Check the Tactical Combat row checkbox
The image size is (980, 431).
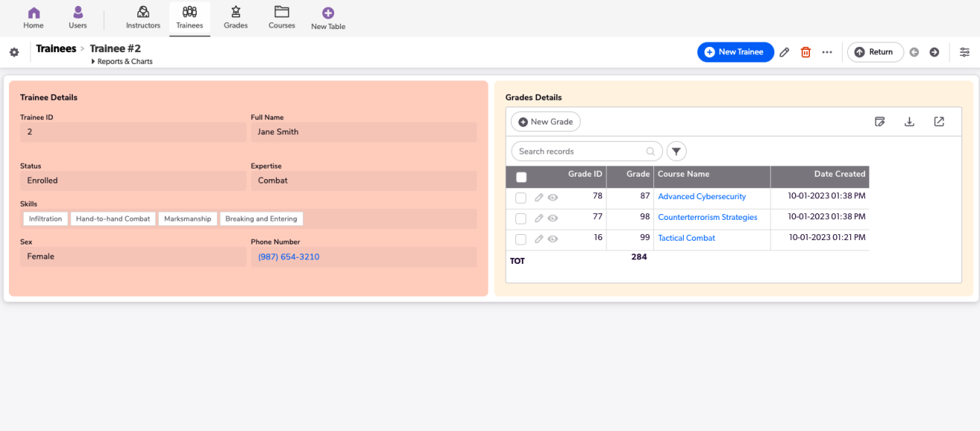click(520, 239)
